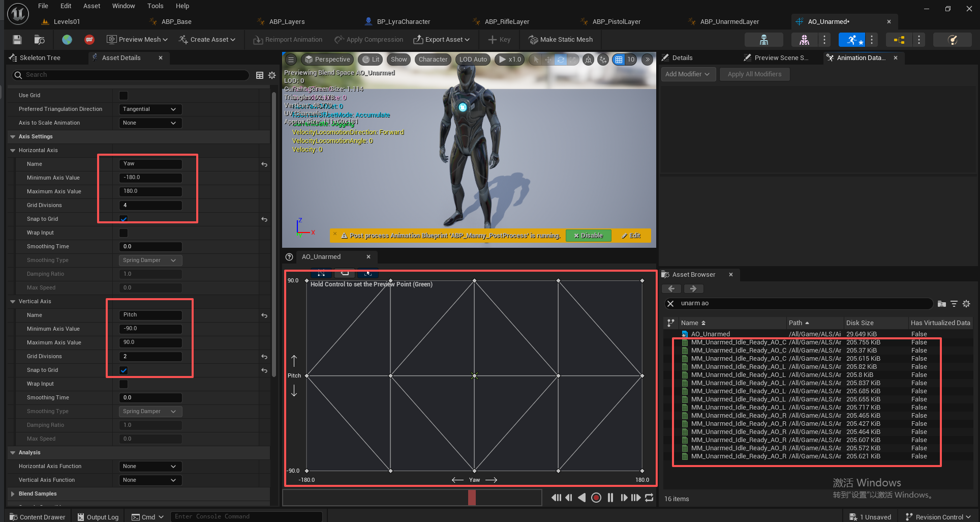Open the Skeleton editor mode icon
This screenshot has width=980, height=522.
click(763, 40)
